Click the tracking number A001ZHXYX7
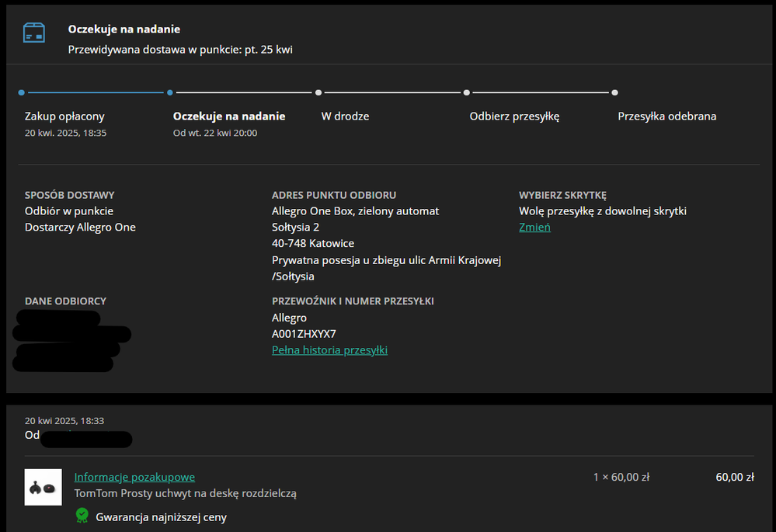Screen dimensions: 776x532 (x=304, y=334)
